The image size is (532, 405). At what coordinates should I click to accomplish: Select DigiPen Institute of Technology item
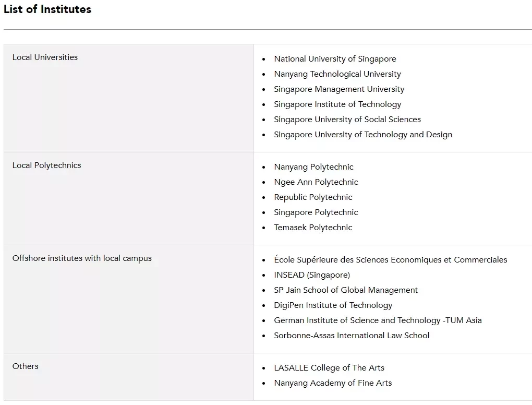tap(333, 305)
